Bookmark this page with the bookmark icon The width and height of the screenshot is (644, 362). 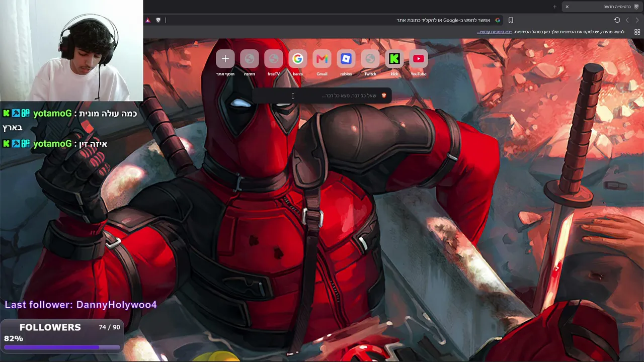tap(511, 20)
